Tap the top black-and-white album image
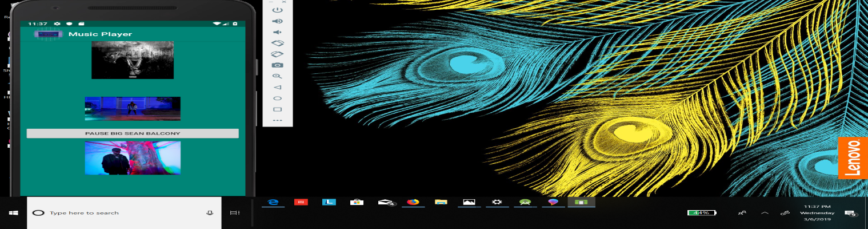This screenshot has width=868, height=229. click(133, 60)
